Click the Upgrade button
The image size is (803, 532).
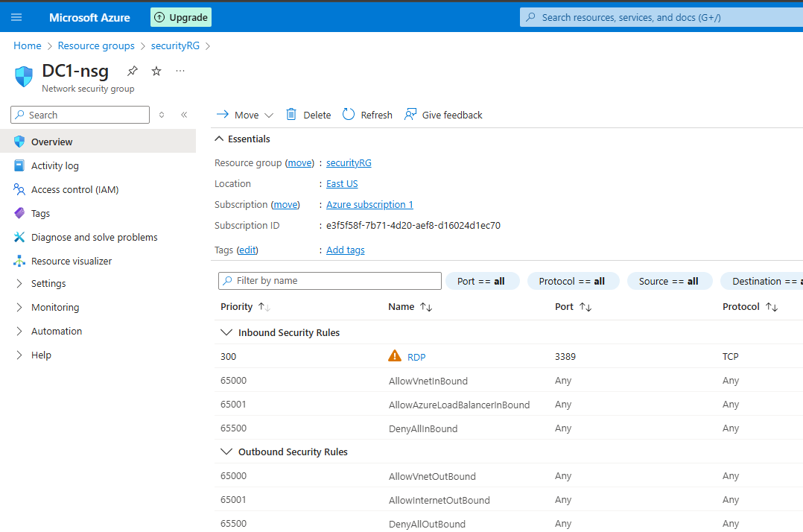click(181, 17)
